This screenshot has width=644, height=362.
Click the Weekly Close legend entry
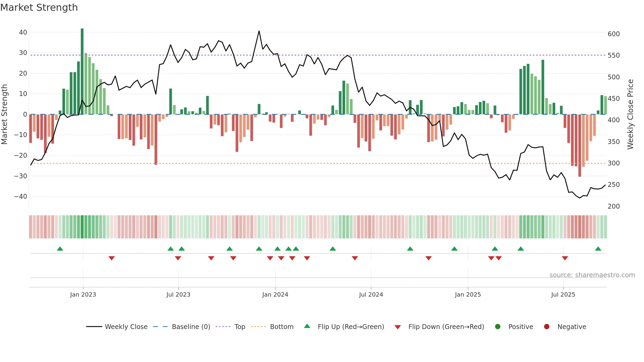point(117,327)
